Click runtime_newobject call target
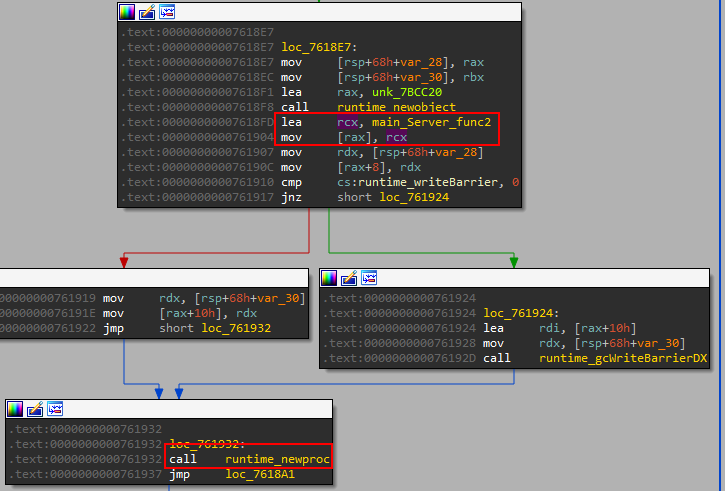 pos(396,107)
